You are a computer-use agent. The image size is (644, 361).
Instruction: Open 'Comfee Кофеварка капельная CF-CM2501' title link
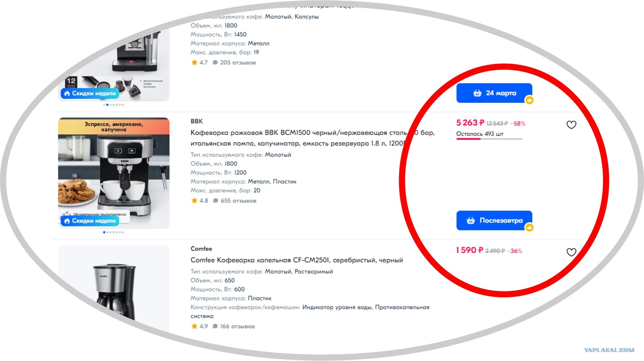(x=297, y=260)
